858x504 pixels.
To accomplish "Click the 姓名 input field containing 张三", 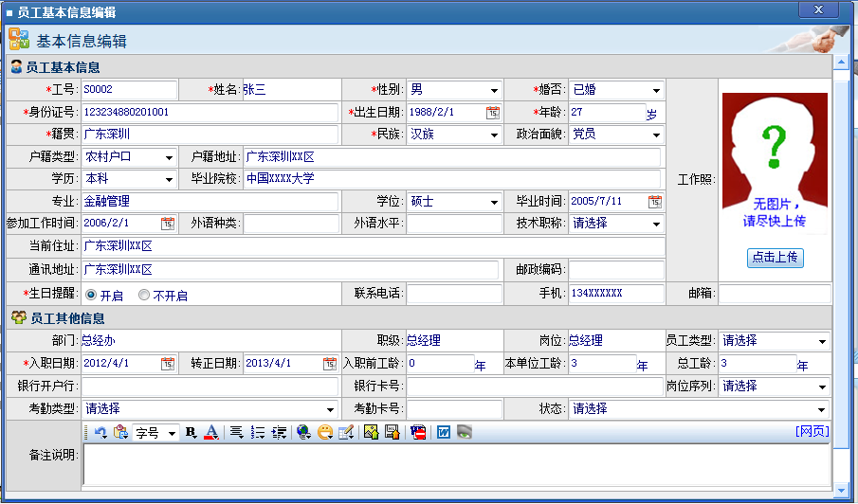I will click(x=289, y=90).
